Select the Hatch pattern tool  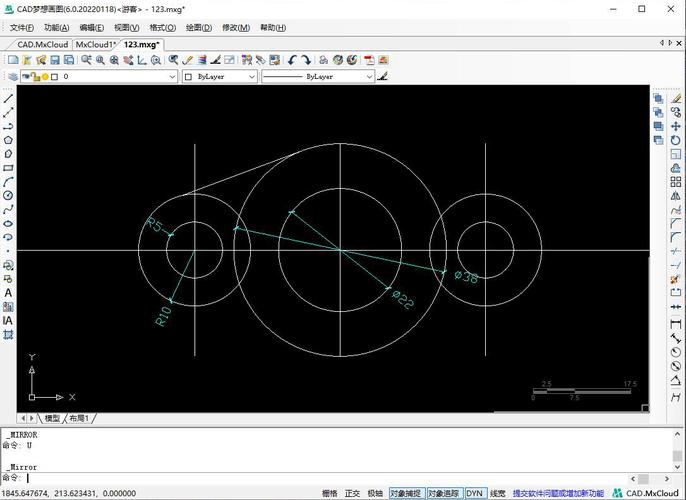point(8,335)
